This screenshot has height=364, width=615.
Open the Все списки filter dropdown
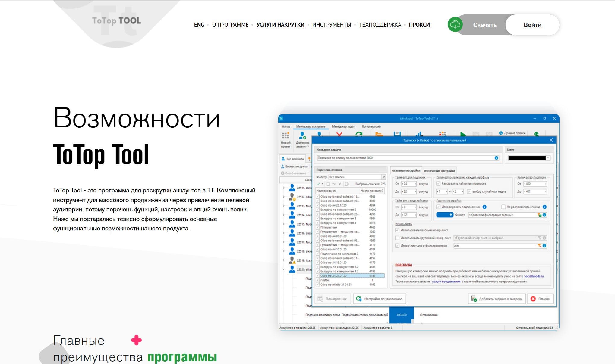point(384,177)
